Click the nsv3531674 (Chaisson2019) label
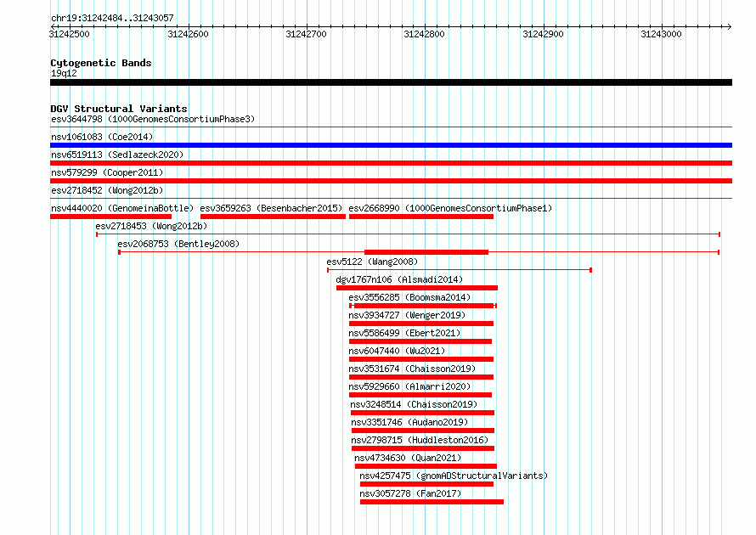The image size is (756, 535). pyautogui.click(x=412, y=369)
